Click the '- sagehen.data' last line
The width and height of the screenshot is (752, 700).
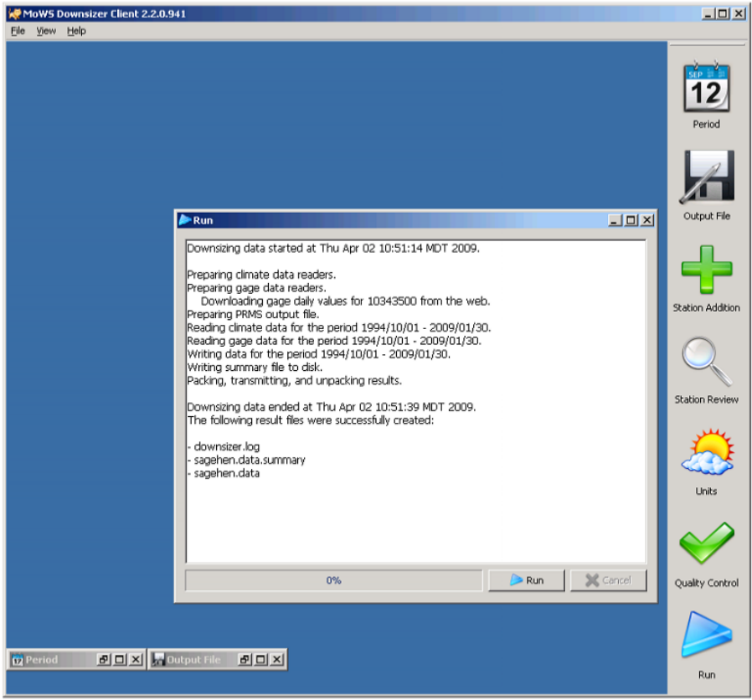224,473
